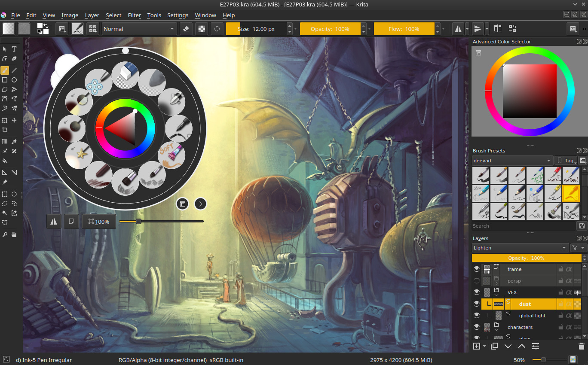This screenshot has width=588, height=365.
Task: Click popup palette next arrow button
Action: [x=201, y=204]
